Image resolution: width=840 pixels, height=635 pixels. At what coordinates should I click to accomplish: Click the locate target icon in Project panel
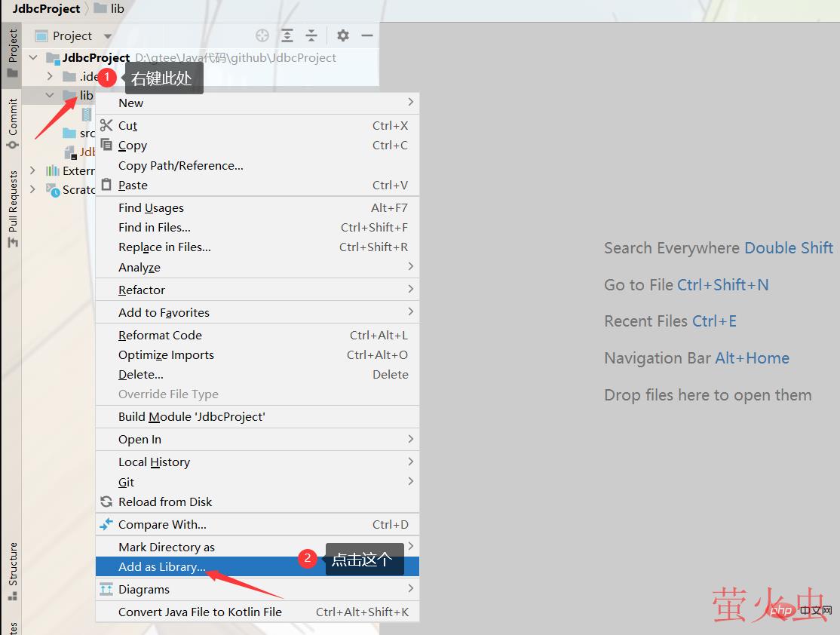(262, 35)
